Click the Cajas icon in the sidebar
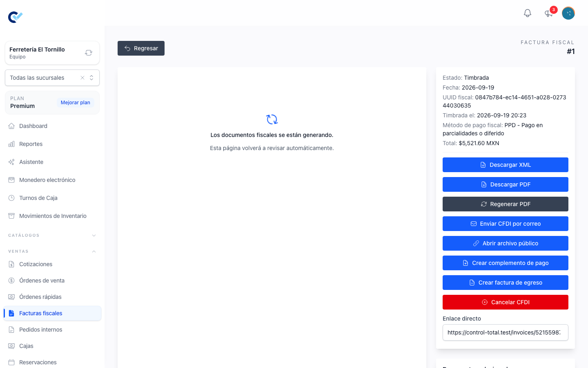The width and height of the screenshot is (588, 368). tap(11, 346)
